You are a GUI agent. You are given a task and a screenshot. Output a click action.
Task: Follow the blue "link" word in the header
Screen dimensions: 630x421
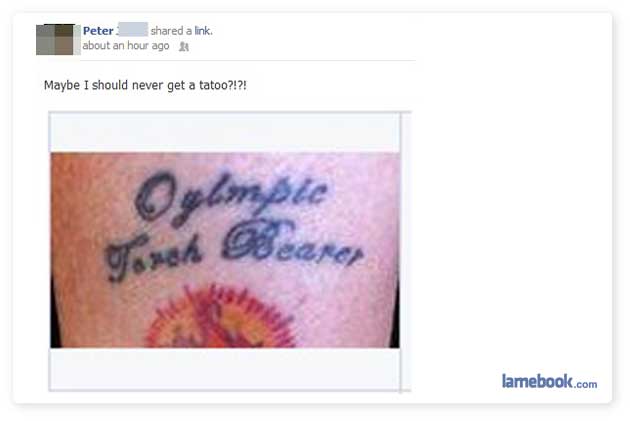tap(202, 31)
